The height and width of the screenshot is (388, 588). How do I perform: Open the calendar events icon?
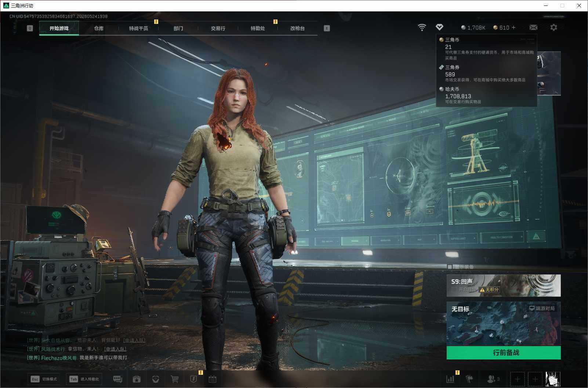click(x=213, y=379)
